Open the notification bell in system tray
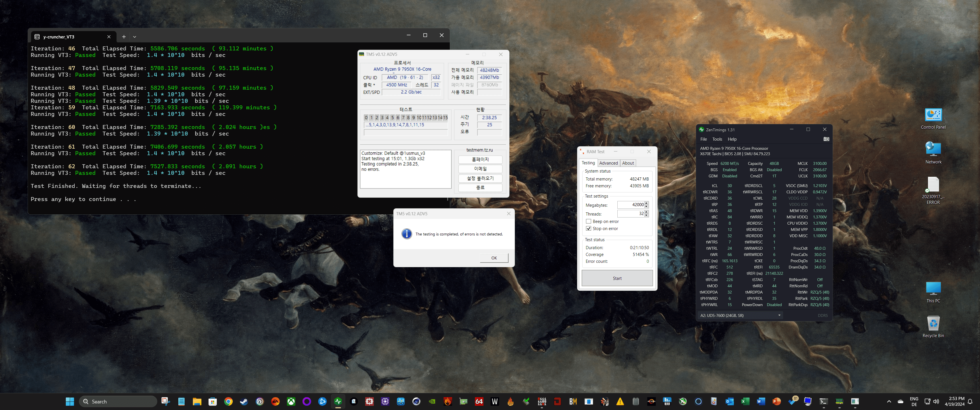The height and width of the screenshot is (410, 980). click(x=970, y=401)
